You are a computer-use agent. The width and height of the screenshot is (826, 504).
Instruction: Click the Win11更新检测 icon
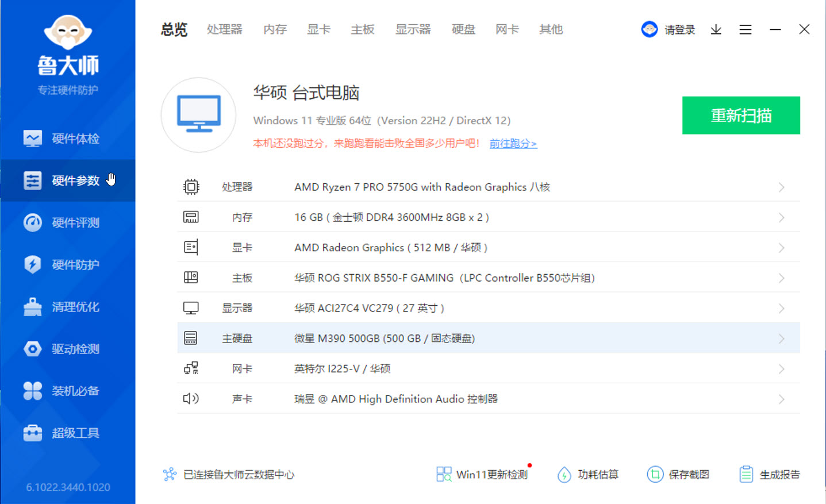point(444,474)
